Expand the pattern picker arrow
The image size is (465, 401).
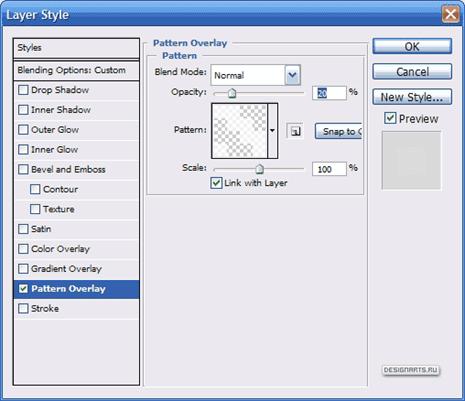[x=272, y=131]
